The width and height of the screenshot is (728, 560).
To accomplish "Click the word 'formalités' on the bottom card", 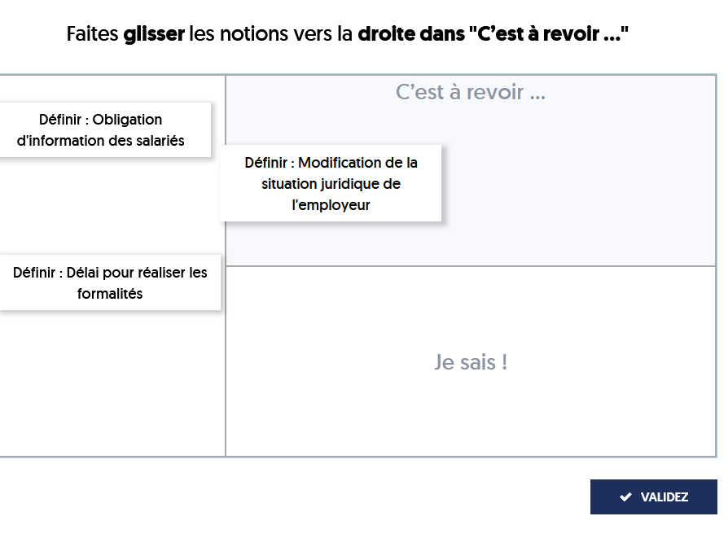I will pos(110,294).
